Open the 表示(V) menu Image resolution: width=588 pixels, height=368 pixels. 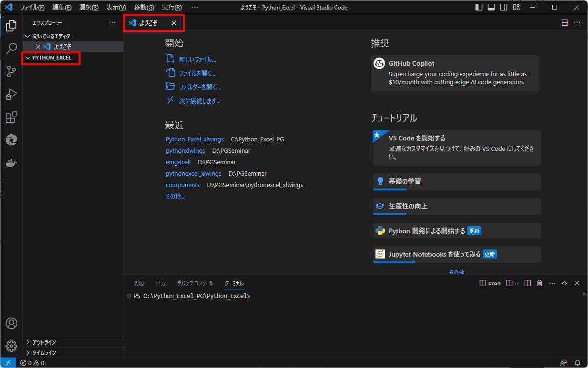[x=116, y=8]
